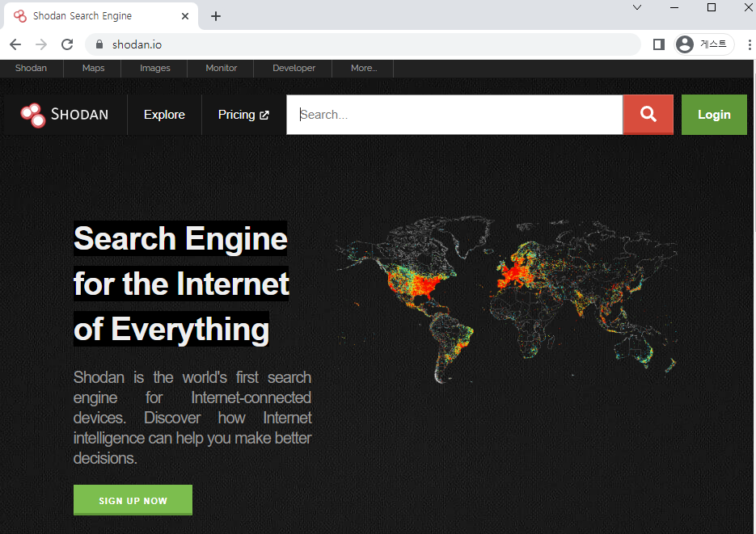Maximize the browser window
This screenshot has height=534, width=756.
(712, 7)
